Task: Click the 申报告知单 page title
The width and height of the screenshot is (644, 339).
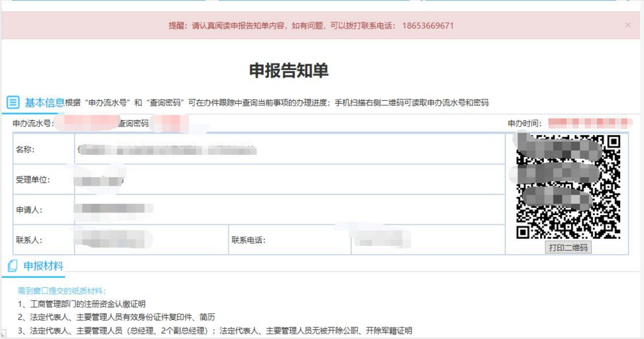Action: coord(289,71)
